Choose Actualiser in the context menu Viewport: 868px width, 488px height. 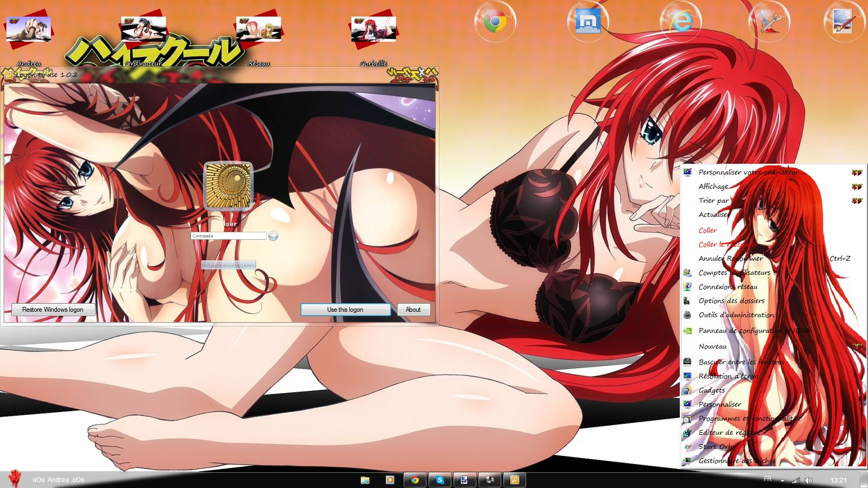point(773,215)
